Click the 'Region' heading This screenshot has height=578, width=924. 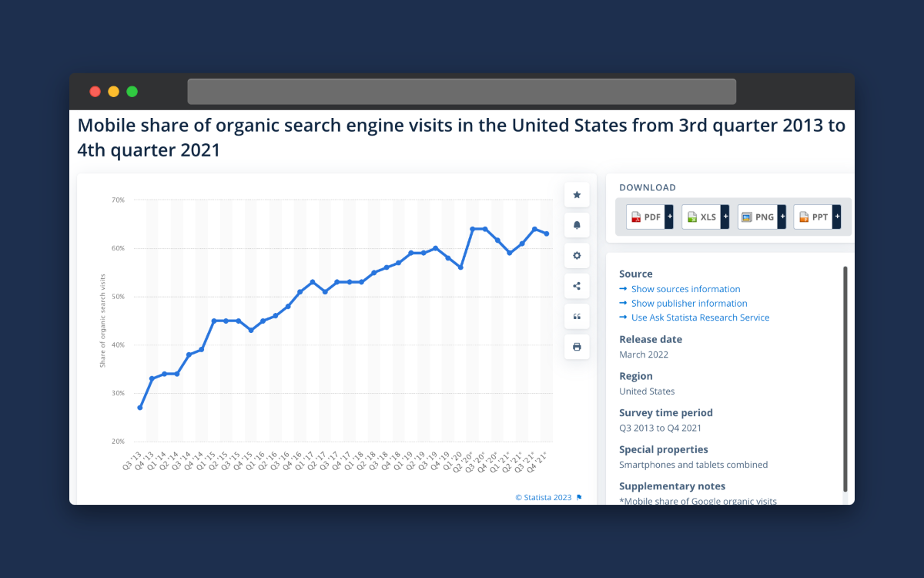point(636,376)
